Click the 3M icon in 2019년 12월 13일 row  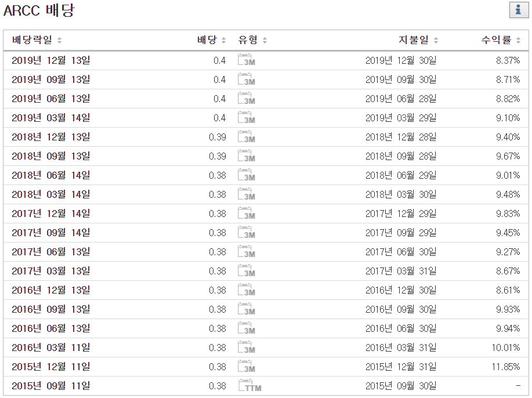click(247, 60)
